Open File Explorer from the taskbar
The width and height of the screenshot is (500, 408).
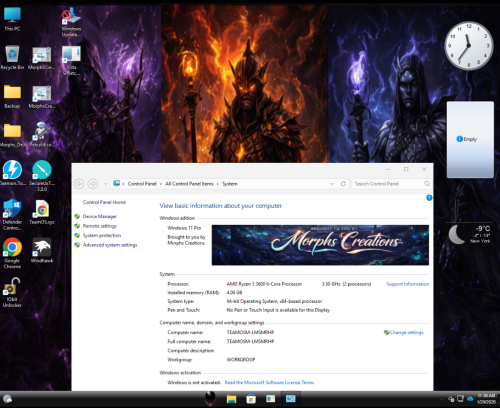[231, 399]
